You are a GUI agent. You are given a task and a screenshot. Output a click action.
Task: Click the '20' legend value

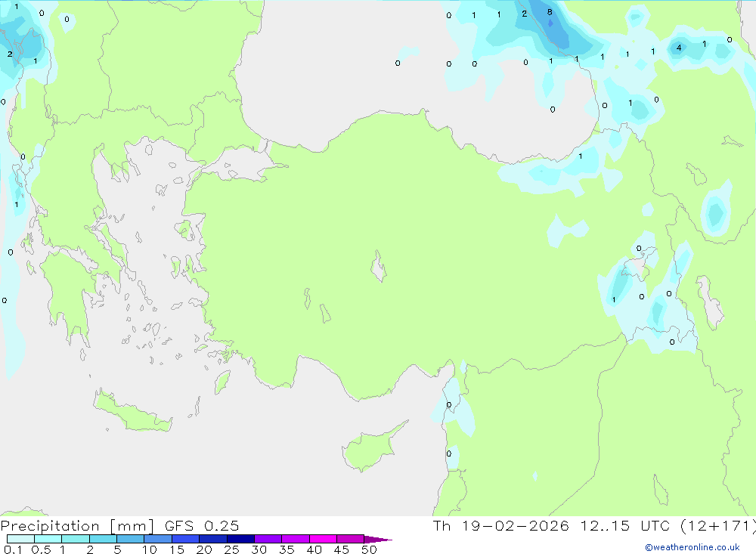click(x=204, y=549)
